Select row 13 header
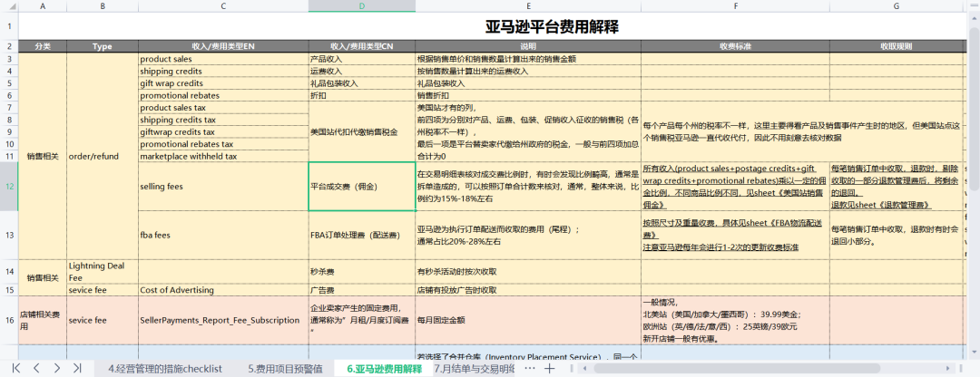The height and width of the screenshot is (377, 980). click(x=9, y=236)
